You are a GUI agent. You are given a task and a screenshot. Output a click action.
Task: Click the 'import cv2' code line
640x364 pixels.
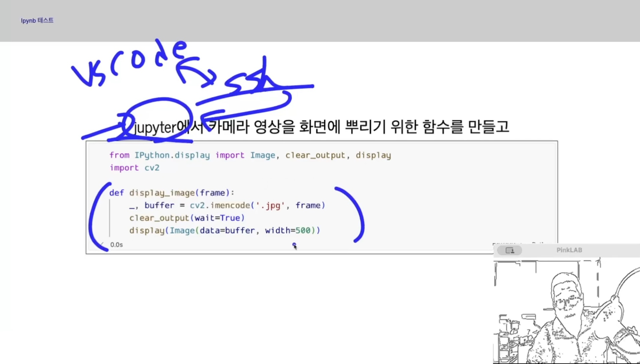[x=134, y=168]
